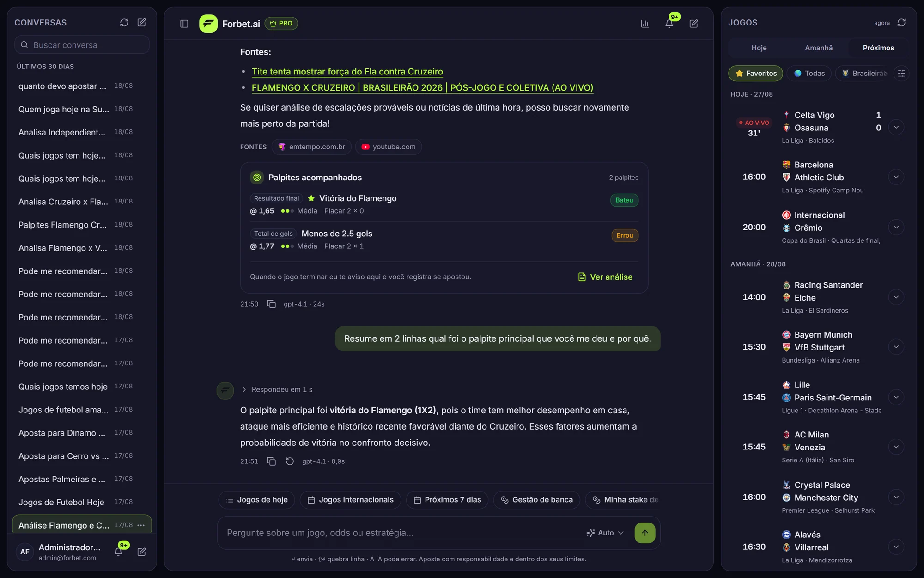
Task: Click the assistant avatar icon
Action: [x=225, y=390]
